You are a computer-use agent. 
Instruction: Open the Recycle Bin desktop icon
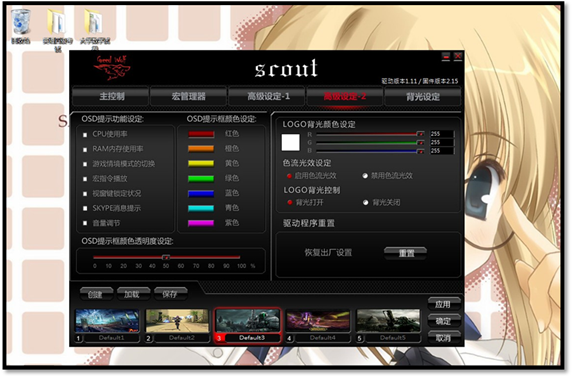(21, 26)
